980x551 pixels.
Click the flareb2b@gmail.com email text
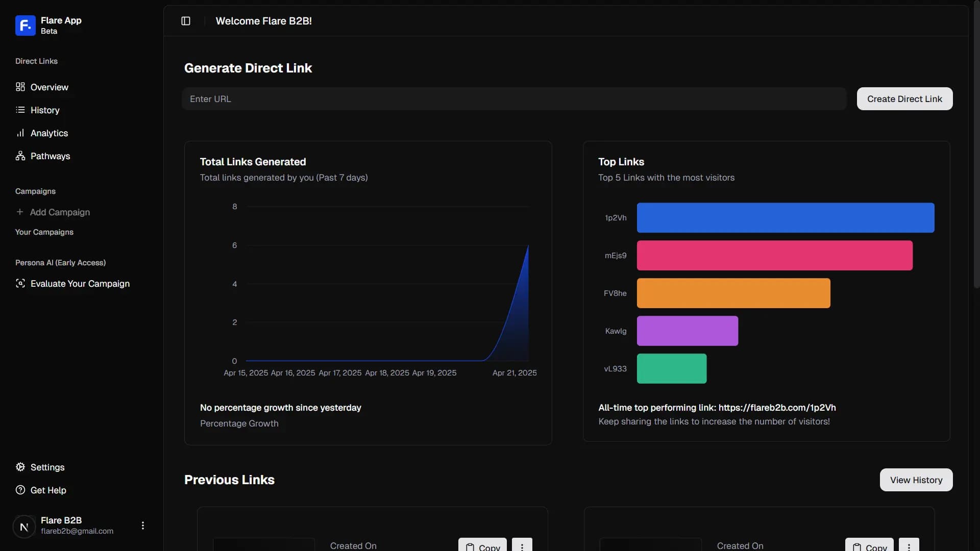point(77,531)
